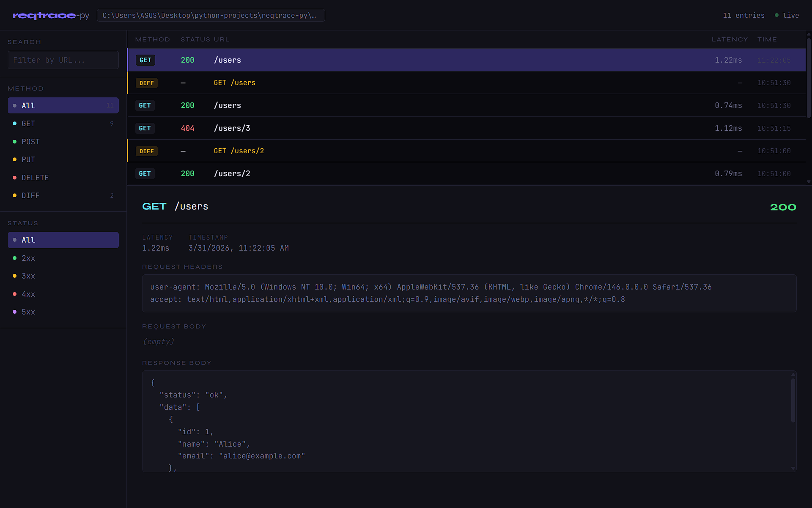
Task: Click the response body scrollbar thumb
Action: [x=793, y=400]
